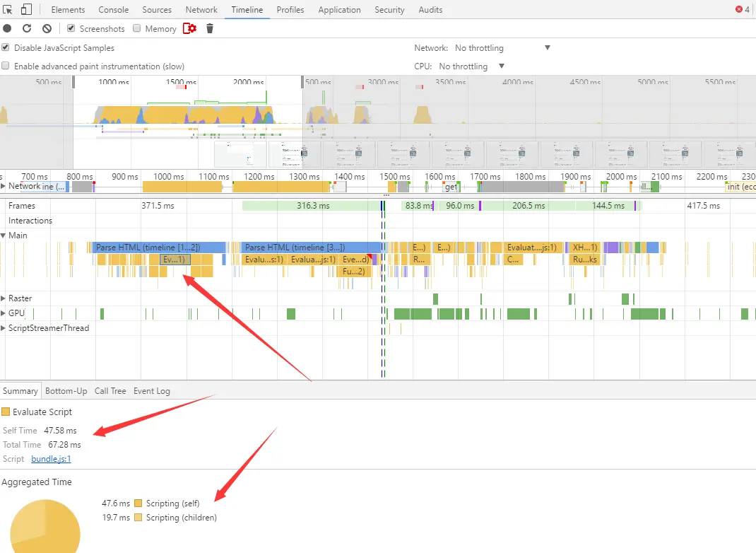This screenshot has width=756, height=553.
Task: Click the Scripting (self) legend swatch
Action: click(x=138, y=503)
